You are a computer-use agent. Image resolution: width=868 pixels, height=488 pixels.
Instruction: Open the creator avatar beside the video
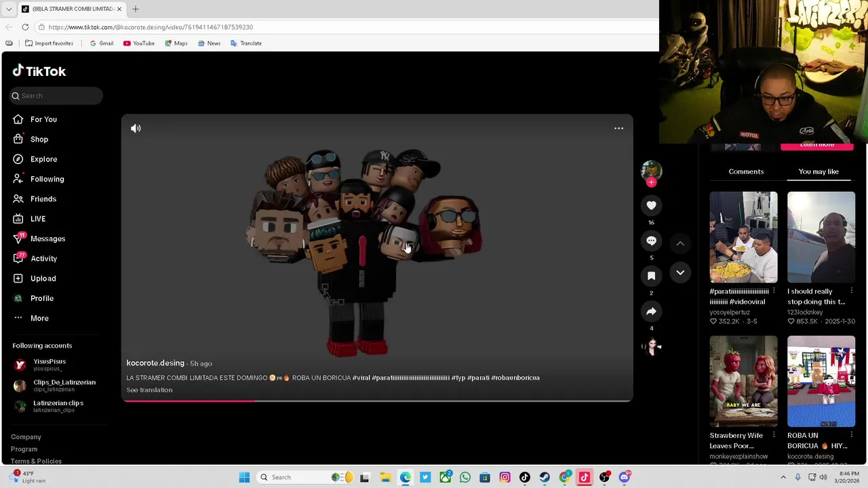(x=651, y=169)
